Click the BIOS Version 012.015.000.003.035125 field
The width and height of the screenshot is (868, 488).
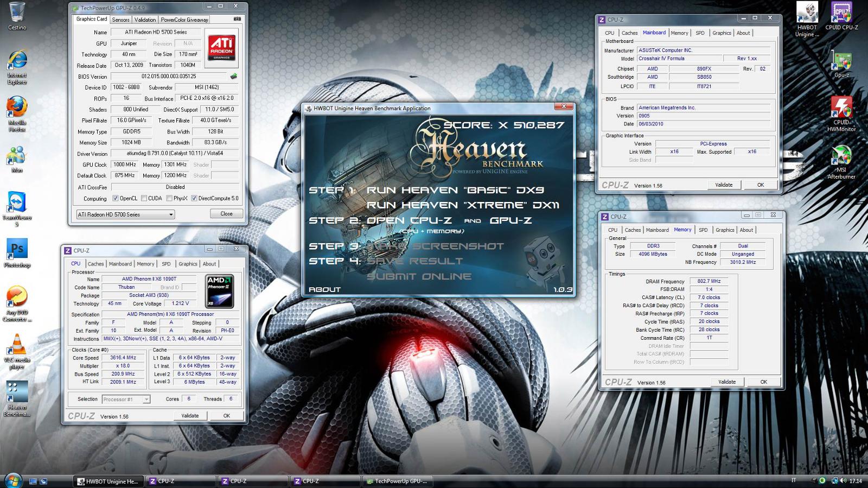click(169, 77)
